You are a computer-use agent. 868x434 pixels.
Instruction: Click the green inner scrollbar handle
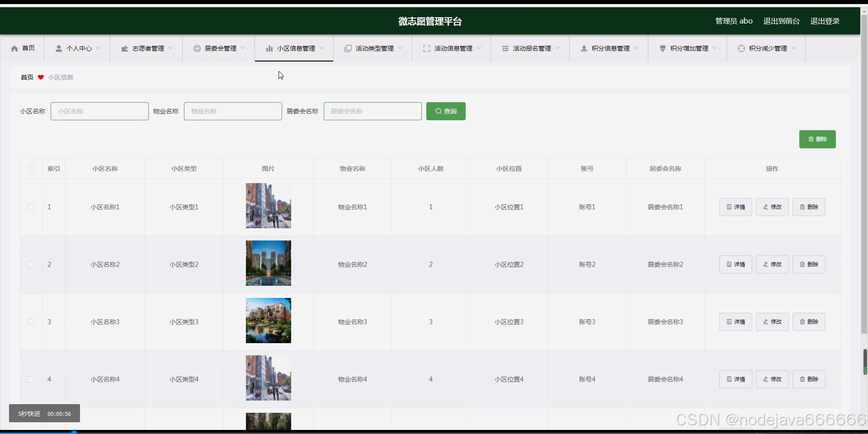tap(865, 362)
